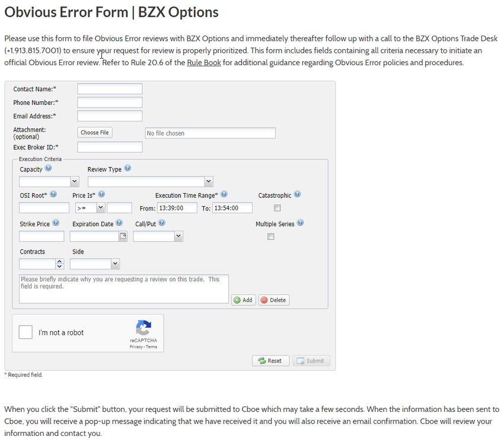Focus the Exec Broker ID field

pyautogui.click(x=110, y=147)
